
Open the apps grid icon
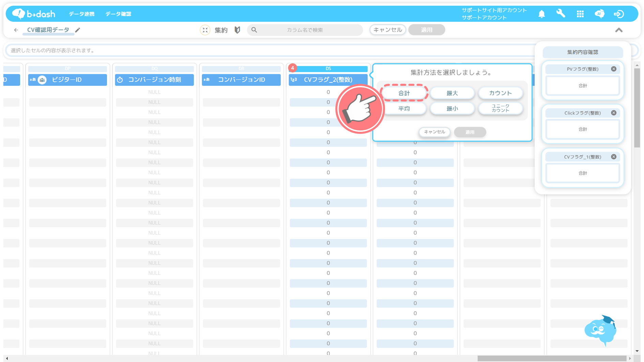(580, 14)
